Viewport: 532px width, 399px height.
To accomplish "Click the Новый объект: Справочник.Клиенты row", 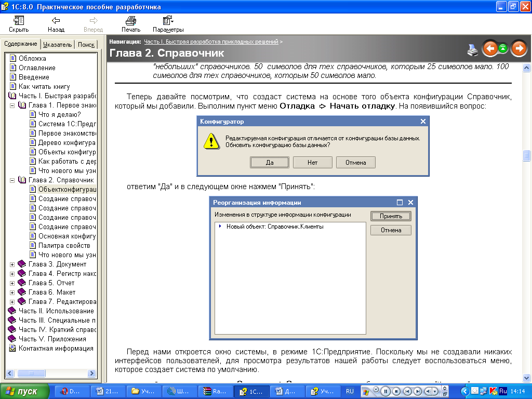I will pyautogui.click(x=275, y=227).
